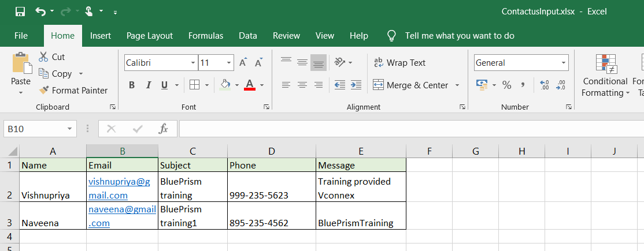Click the Accounting Number Format icon
644x251 pixels.
[482, 85]
